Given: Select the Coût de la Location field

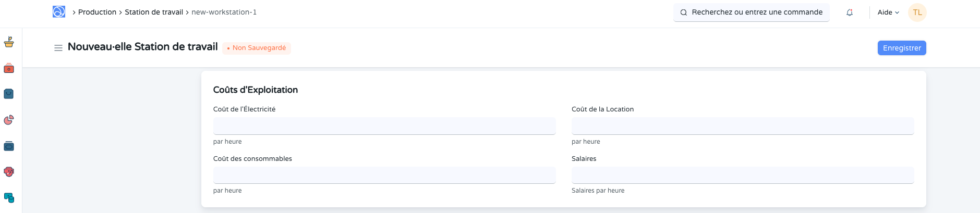Looking at the screenshot, I should (743, 126).
